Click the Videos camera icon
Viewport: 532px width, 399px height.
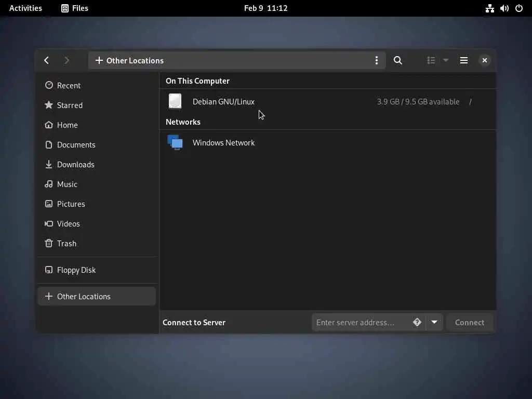49,223
